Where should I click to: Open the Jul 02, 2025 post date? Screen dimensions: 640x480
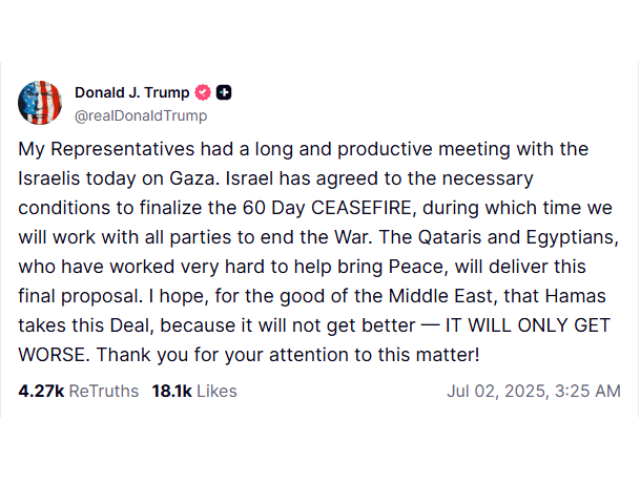pyautogui.click(x=498, y=391)
